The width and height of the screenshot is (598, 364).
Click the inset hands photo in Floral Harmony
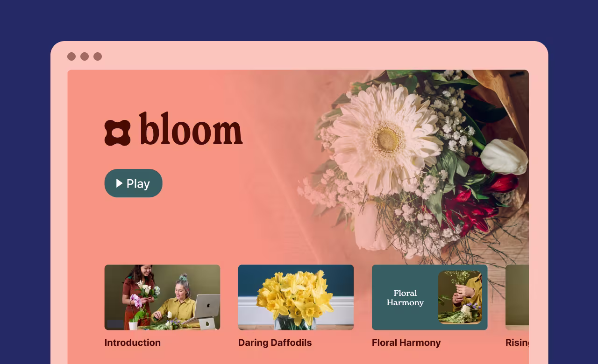click(x=460, y=297)
